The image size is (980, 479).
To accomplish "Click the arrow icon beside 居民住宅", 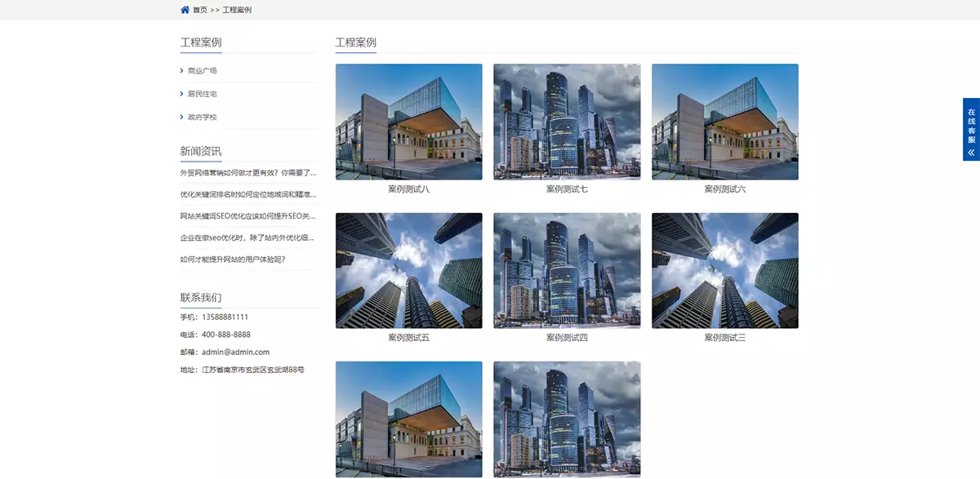I will 181,93.
